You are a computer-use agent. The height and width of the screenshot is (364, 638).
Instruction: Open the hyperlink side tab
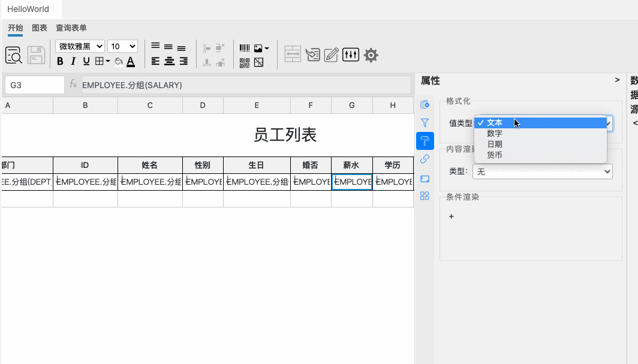pos(425,159)
